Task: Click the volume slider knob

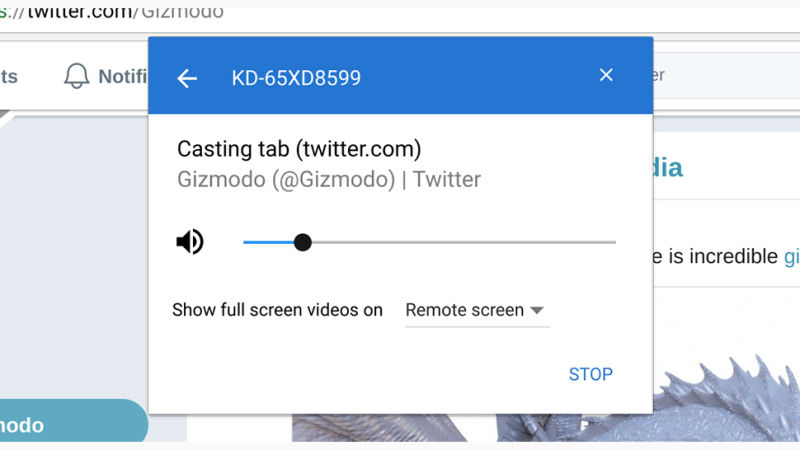Action: [x=303, y=242]
